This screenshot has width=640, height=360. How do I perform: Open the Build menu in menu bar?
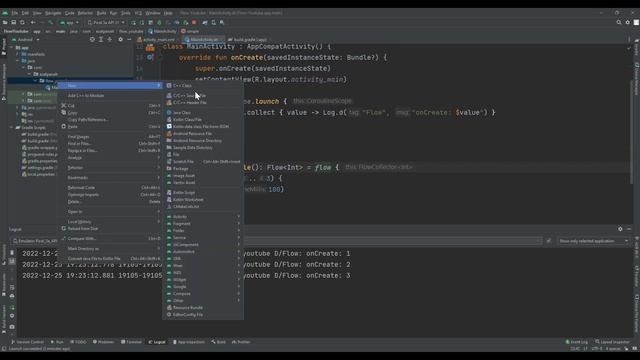[x=101, y=13]
